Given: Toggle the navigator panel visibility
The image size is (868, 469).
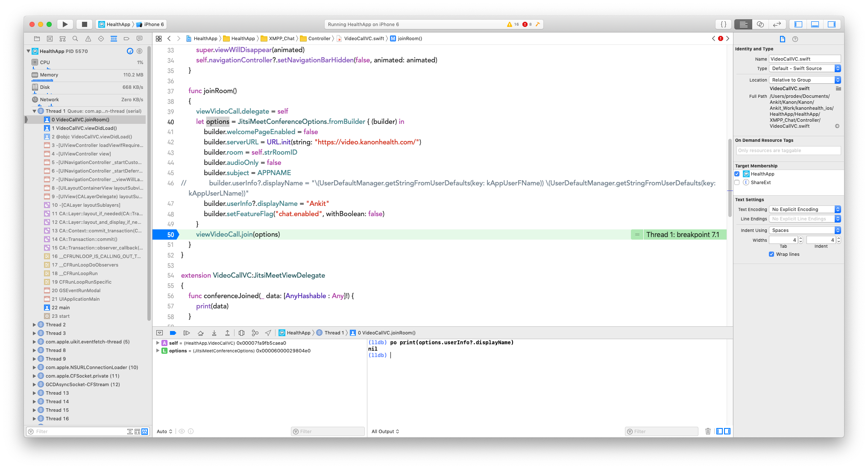Looking at the screenshot, I should [798, 24].
